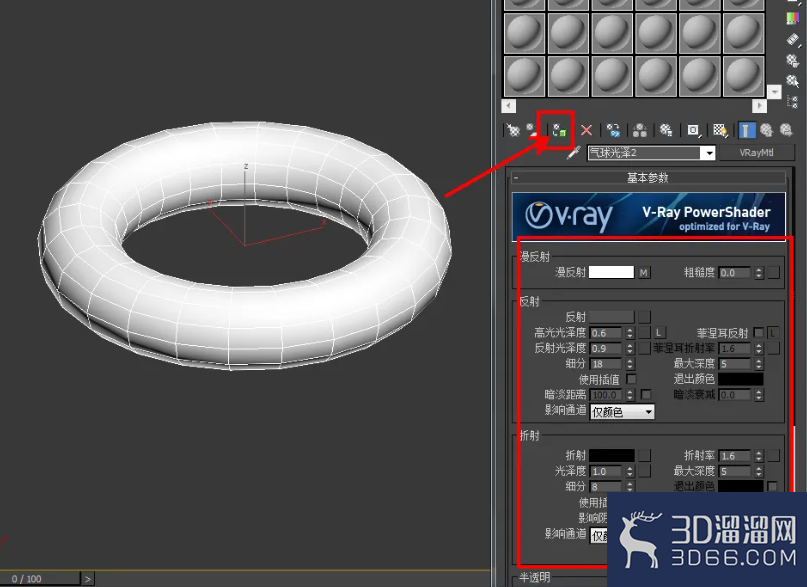Click the 高光光泽度 value field 0.6
The width and height of the screenshot is (807, 587).
point(606,333)
